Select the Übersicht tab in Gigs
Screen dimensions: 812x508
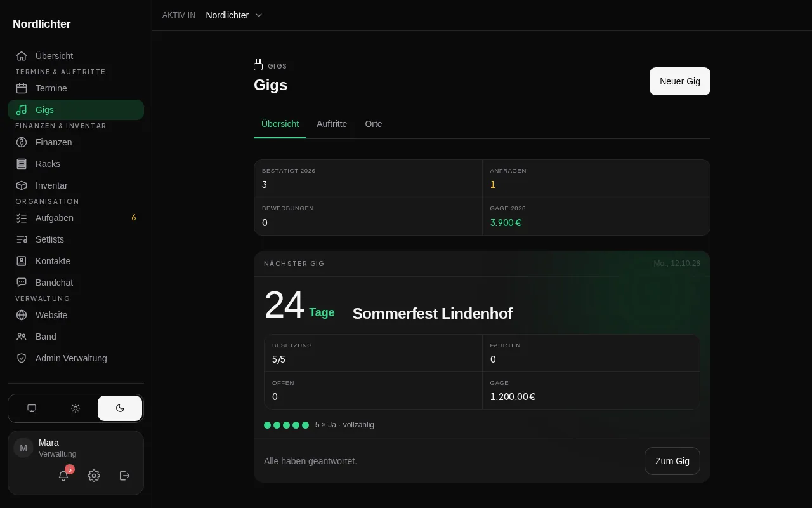280,124
